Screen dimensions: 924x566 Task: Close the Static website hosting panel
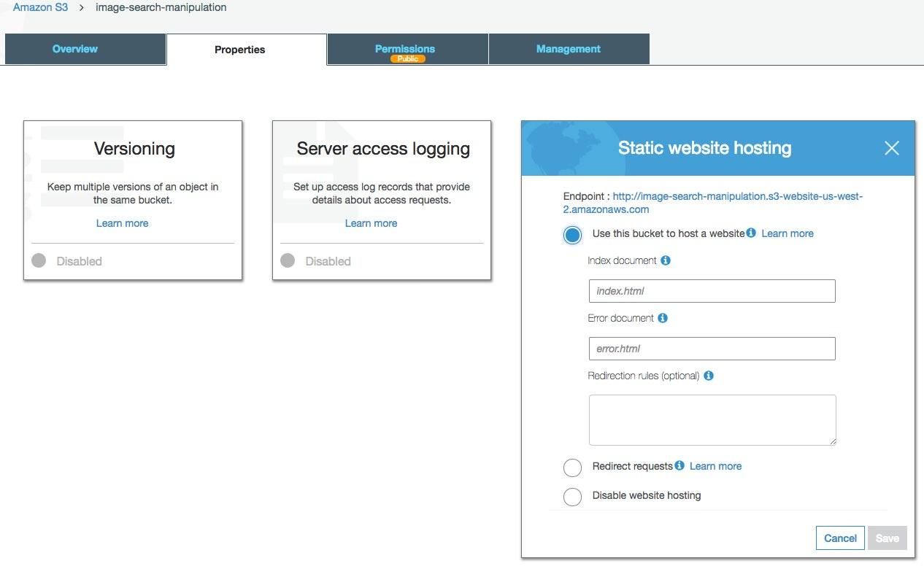click(891, 148)
